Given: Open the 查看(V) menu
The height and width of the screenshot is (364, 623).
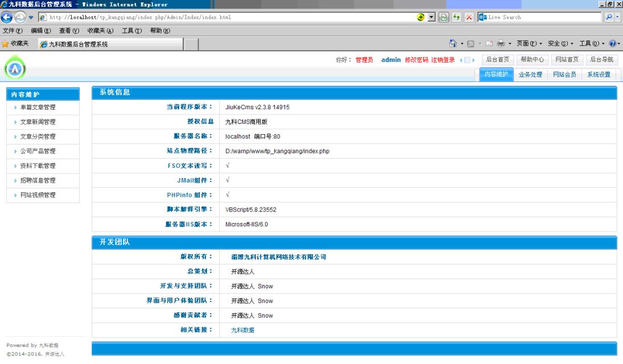Looking at the screenshot, I should tap(69, 31).
